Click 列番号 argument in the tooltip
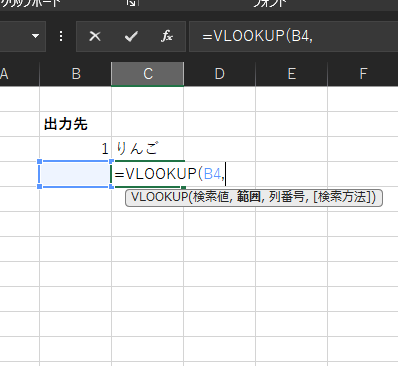Image resolution: width=398 pixels, height=366 pixels. (286, 197)
